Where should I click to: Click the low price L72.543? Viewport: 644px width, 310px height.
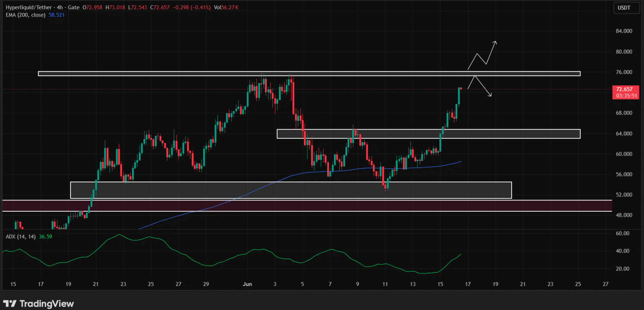(x=137, y=7)
